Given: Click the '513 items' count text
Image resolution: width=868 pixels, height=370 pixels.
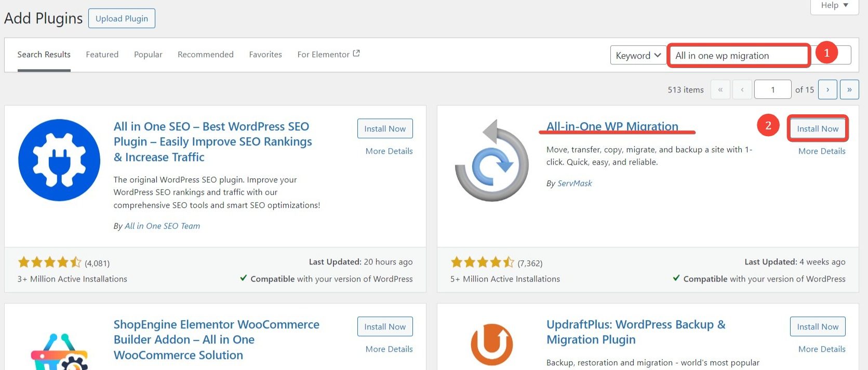Looking at the screenshot, I should [x=686, y=90].
